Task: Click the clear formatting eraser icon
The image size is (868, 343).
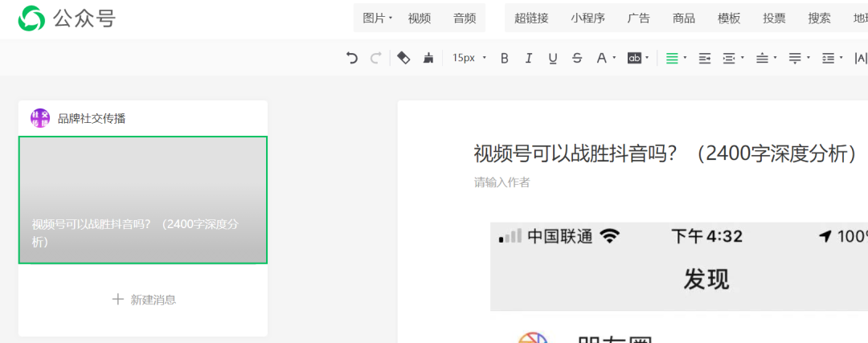Action: click(404, 58)
